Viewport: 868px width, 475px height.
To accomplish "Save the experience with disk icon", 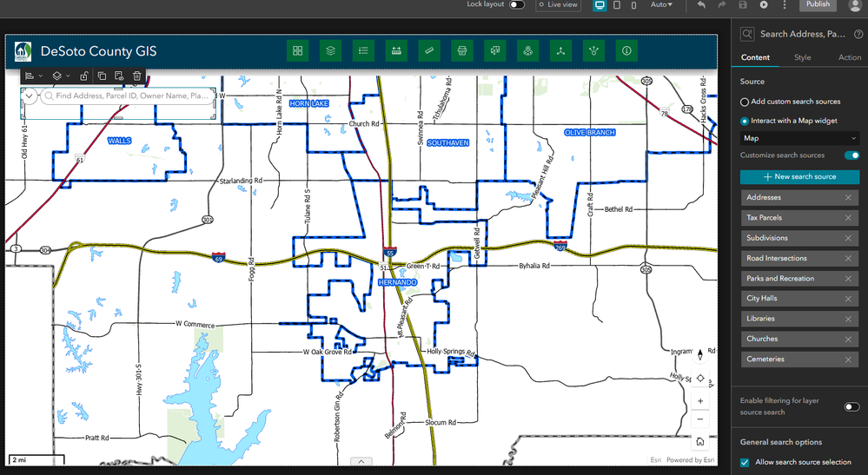I will (743, 5).
